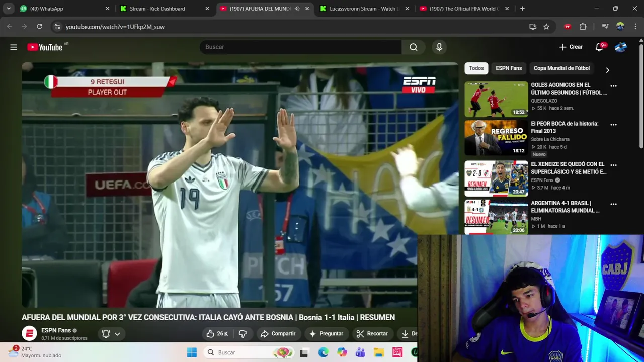Screen dimensions: 644x362
Task: Click the YouTube search magnifier button
Action: tap(413, 47)
